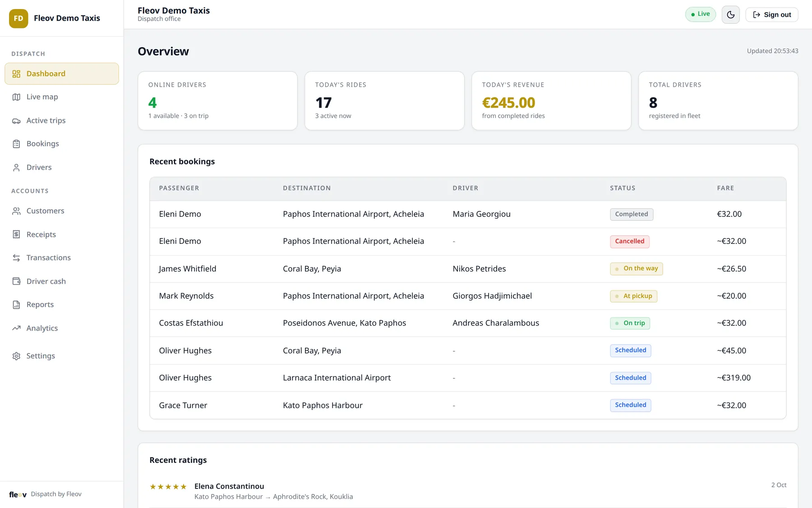Click the On the way status badge
Screen dimensions: 812x508
(x=637, y=269)
